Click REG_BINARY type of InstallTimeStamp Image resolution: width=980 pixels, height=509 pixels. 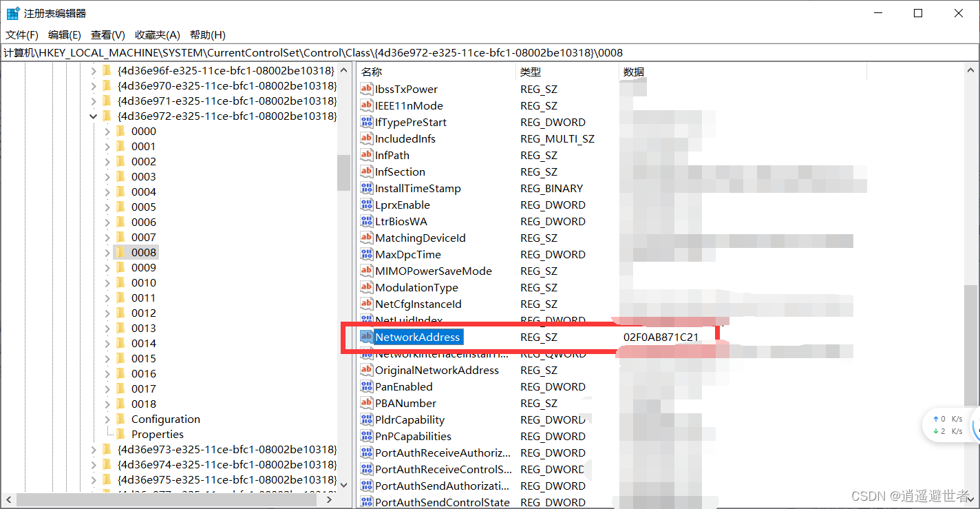pos(552,188)
